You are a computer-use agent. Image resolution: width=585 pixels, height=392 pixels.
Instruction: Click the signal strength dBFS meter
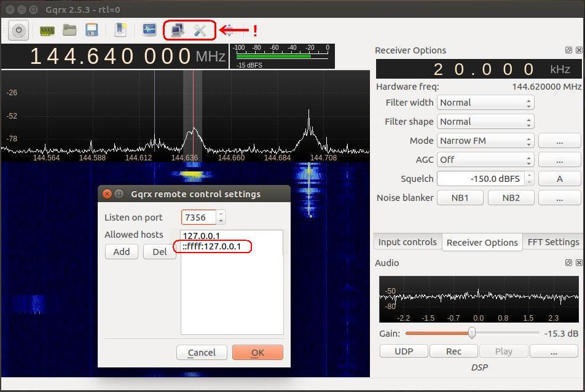pos(282,57)
